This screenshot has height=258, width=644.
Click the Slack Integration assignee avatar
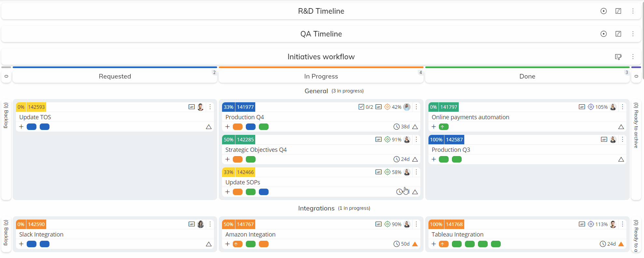click(201, 224)
